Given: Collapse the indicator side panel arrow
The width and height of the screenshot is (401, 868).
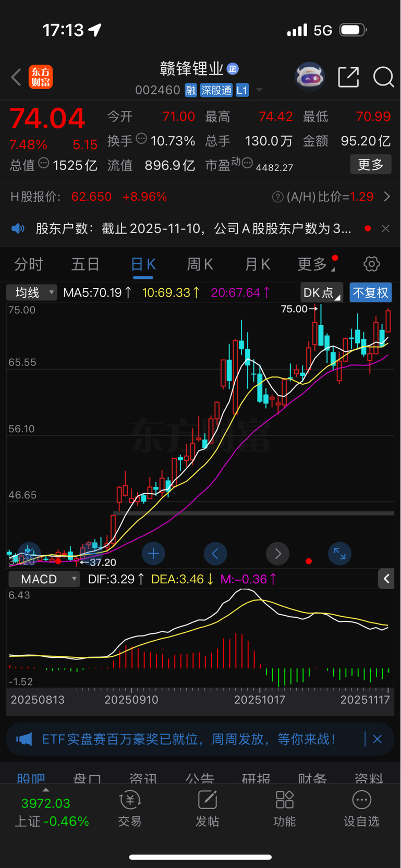Looking at the screenshot, I should click(x=386, y=579).
